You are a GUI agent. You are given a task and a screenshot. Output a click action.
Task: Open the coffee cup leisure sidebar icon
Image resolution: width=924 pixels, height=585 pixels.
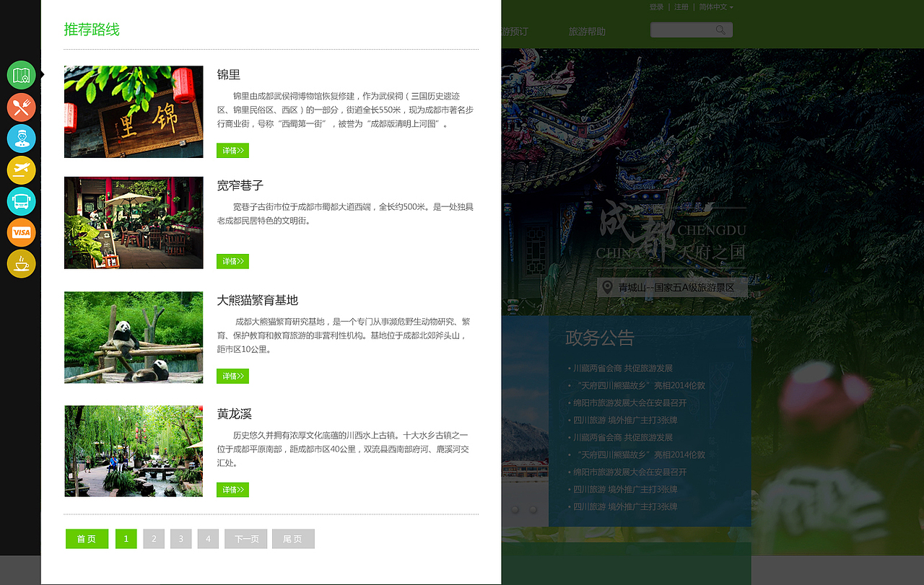pos(21,264)
